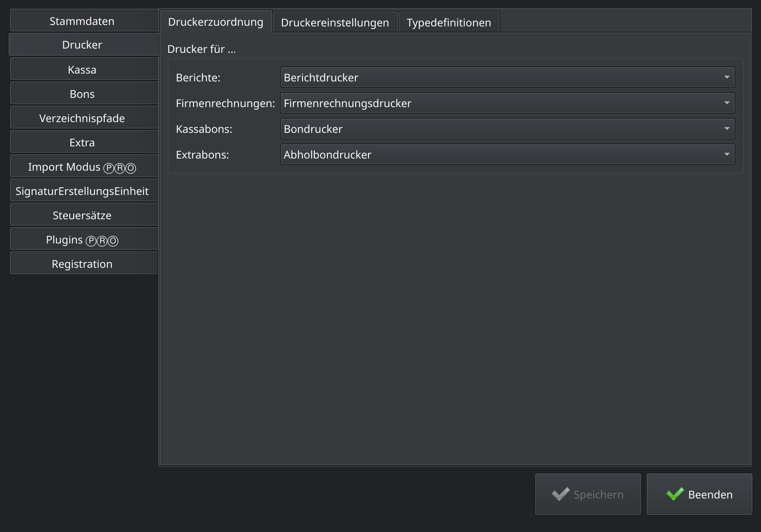
Task: Open the Stammdaten settings section
Action: point(84,21)
